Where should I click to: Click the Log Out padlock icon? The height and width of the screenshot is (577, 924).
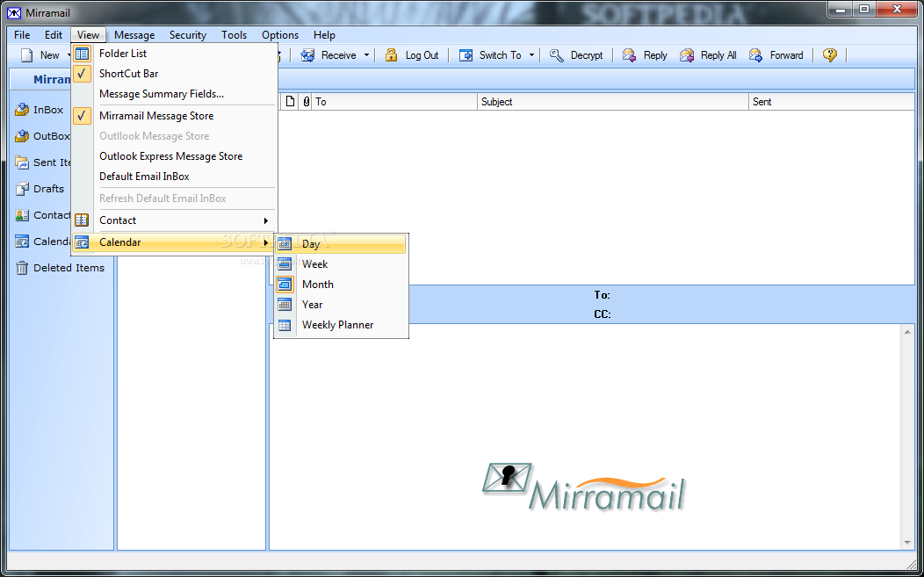391,55
